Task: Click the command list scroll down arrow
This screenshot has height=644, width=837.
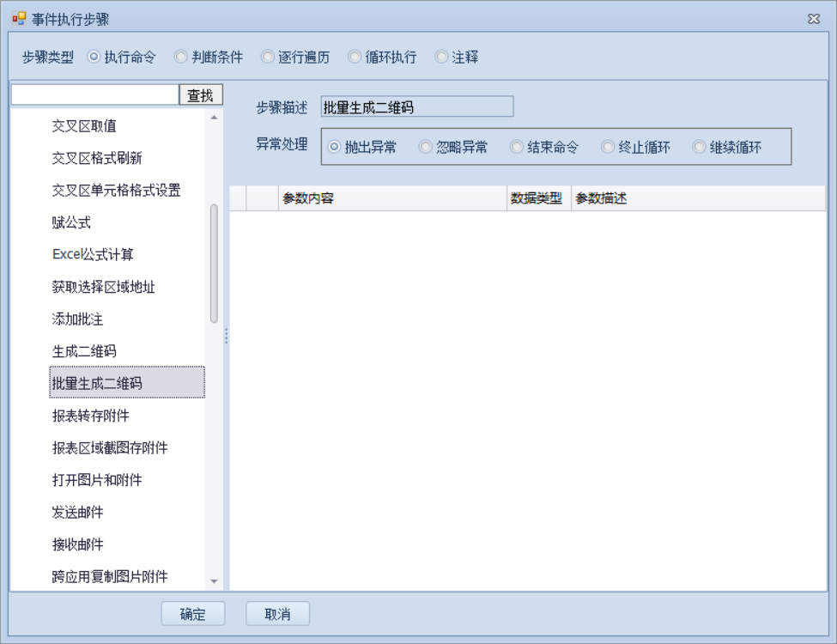Action: click(x=214, y=582)
